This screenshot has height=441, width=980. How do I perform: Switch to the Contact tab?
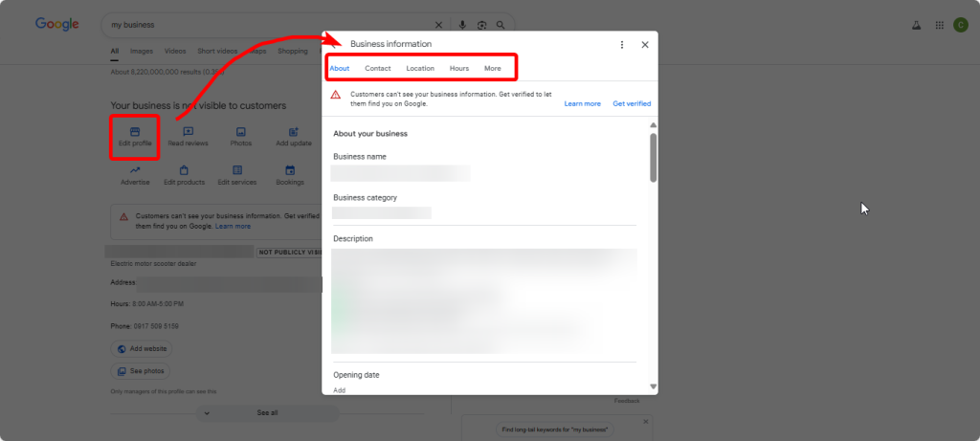[x=377, y=68]
